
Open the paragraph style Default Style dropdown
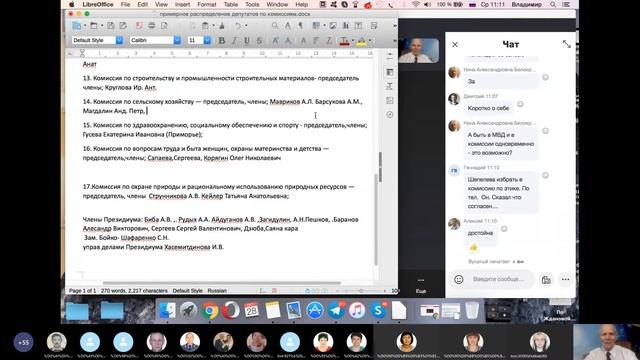[x=119, y=40]
